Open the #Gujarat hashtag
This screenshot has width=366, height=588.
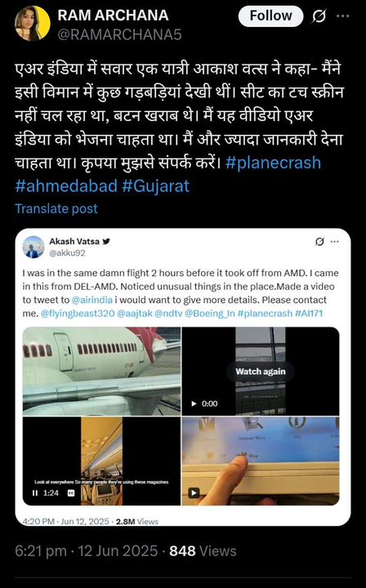tap(155, 186)
